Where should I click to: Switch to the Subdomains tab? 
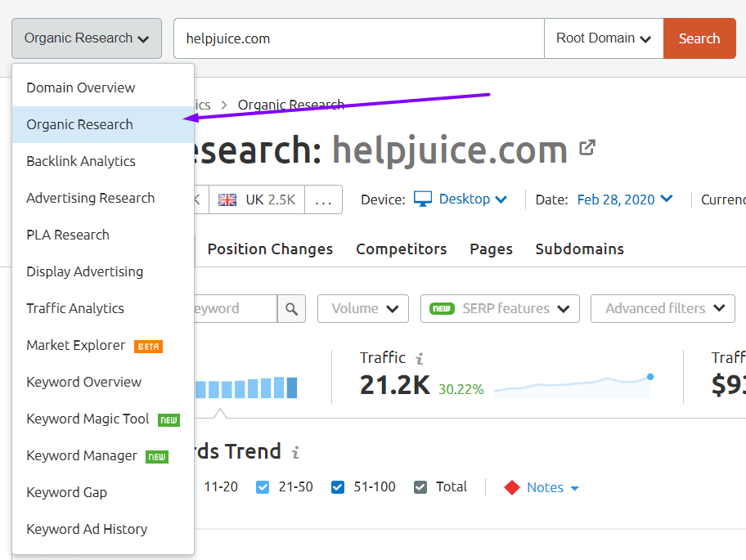click(579, 249)
